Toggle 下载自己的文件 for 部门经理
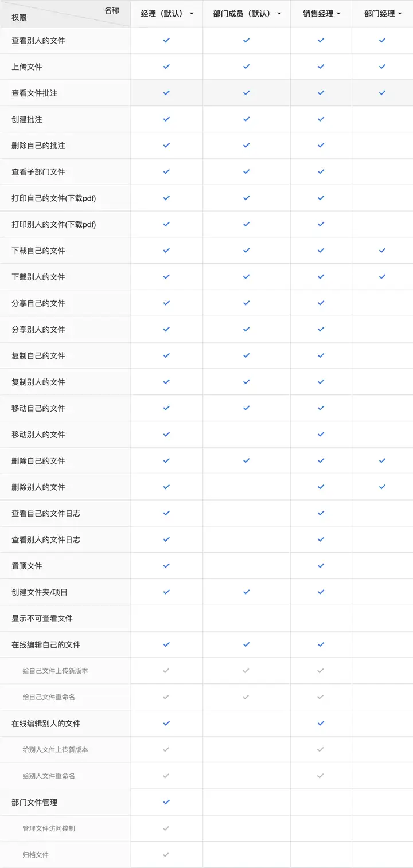 (382, 251)
